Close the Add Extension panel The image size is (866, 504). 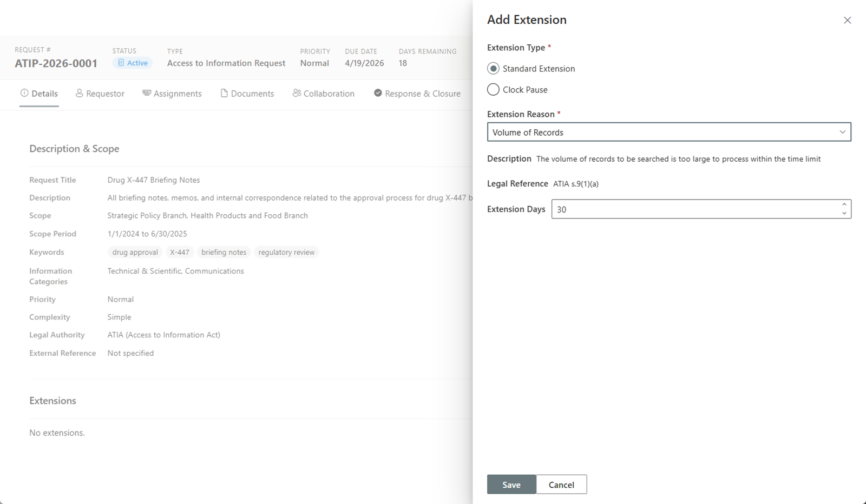[847, 20]
